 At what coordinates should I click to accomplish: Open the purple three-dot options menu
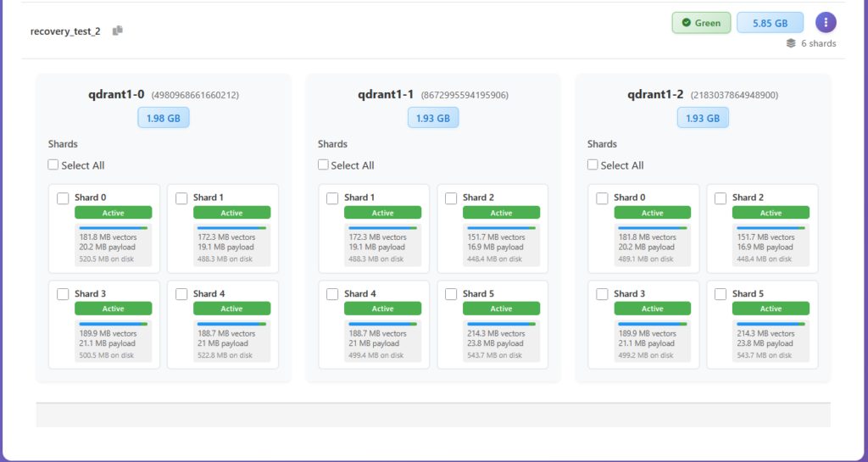(x=826, y=23)
